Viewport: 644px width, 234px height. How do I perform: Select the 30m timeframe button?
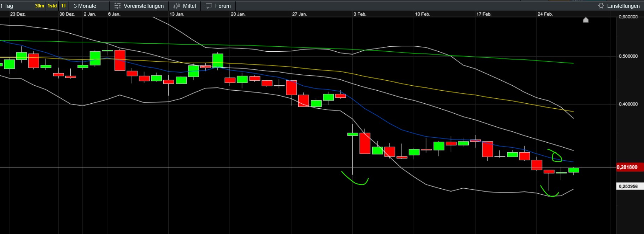tap(40, 6)
